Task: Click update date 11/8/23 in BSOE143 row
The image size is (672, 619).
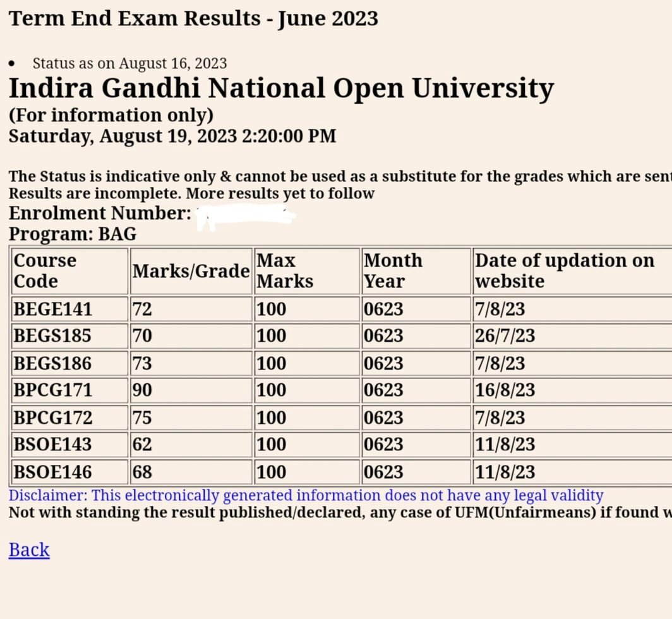Action: [x=505, y=444]
